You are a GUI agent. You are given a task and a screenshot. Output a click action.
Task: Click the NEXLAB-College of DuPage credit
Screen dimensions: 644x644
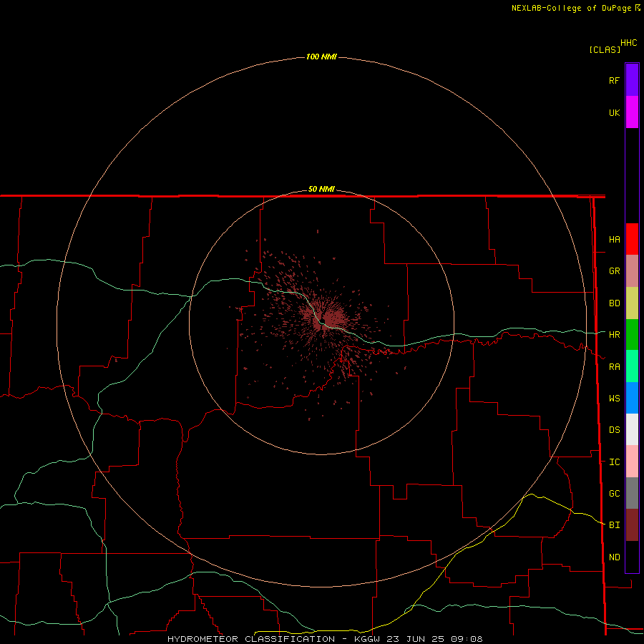pyautogui.click(x=571, y=8)
